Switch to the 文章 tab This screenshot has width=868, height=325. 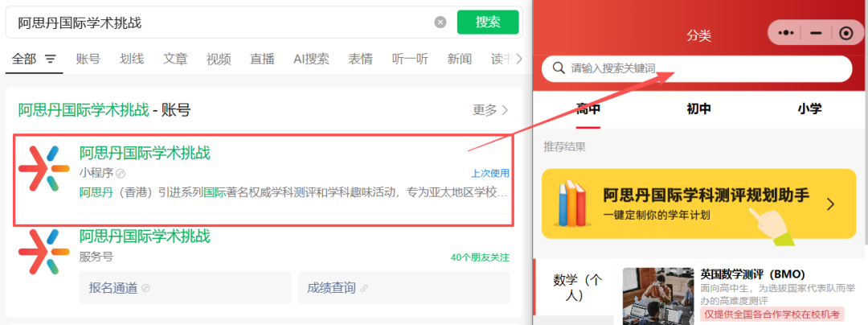175,59
